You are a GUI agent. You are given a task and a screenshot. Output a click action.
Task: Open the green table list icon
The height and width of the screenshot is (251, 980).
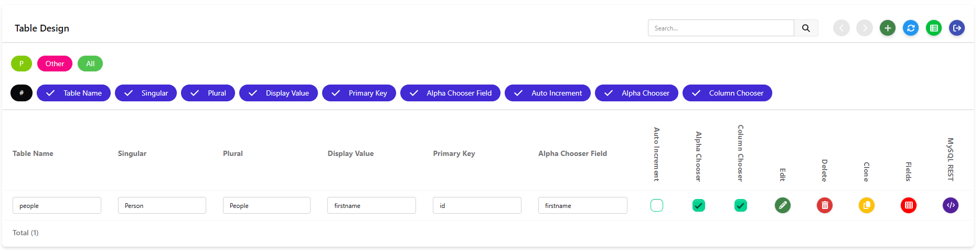934,28
